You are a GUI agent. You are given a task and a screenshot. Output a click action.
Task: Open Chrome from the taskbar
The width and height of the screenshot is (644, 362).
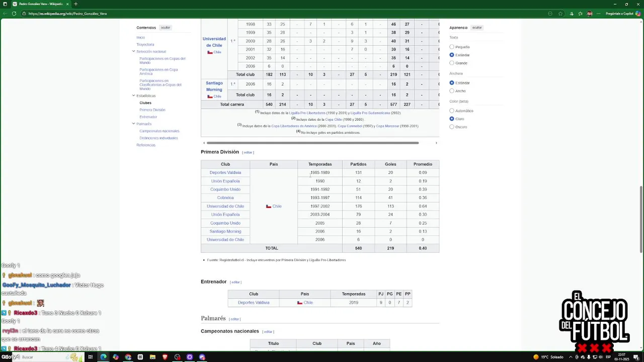[128, 357]
